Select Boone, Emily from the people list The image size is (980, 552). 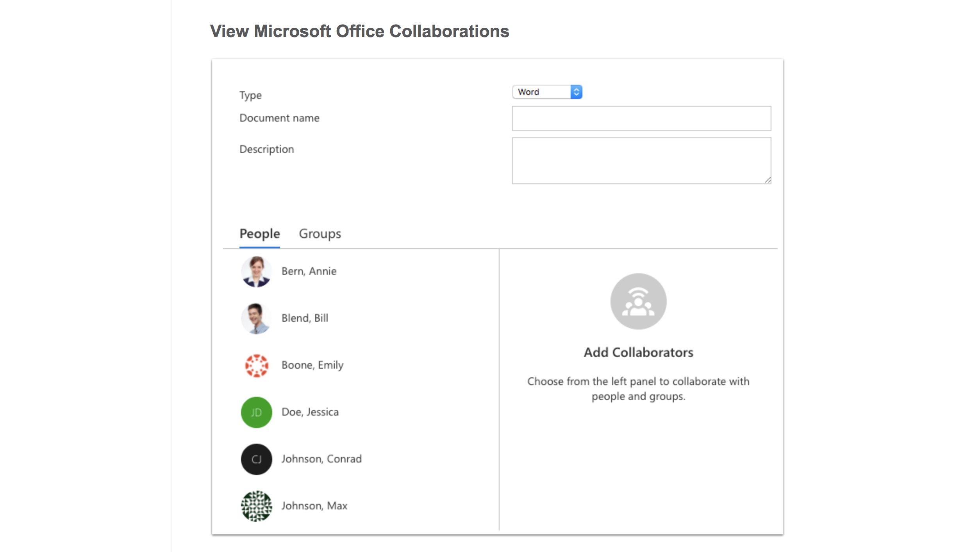[312, 365]
